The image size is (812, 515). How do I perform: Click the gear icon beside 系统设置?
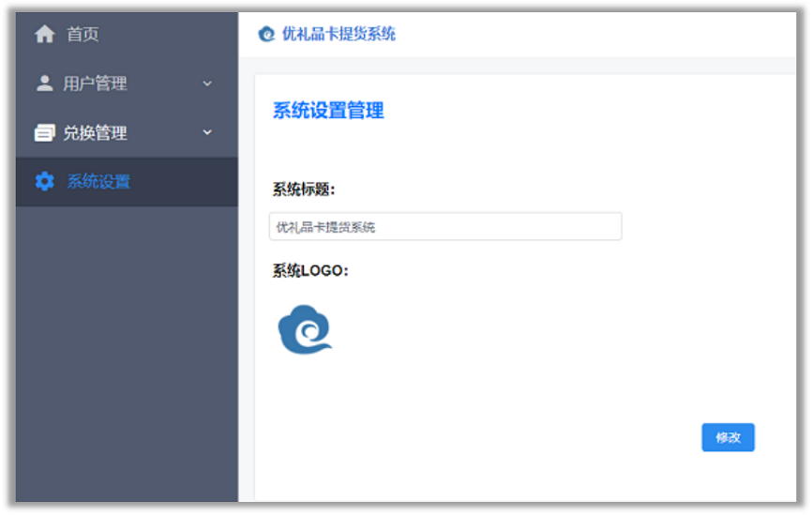click(x=44, y=181)
